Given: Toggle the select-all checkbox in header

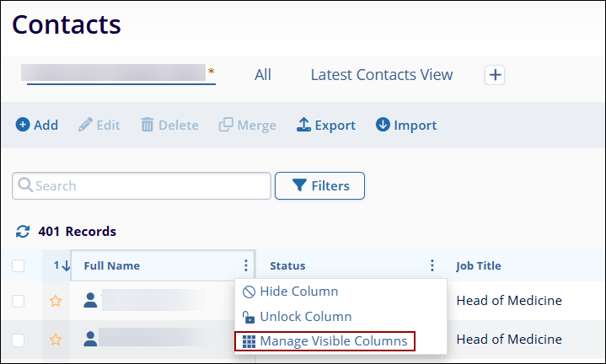Looking at the screenshot, I should coord(19,266).
